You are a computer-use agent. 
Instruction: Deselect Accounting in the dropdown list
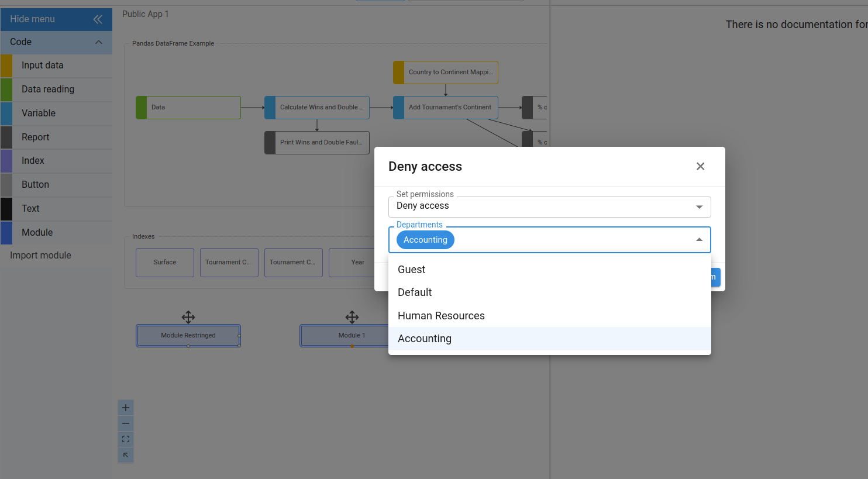(x=425, y=339)
